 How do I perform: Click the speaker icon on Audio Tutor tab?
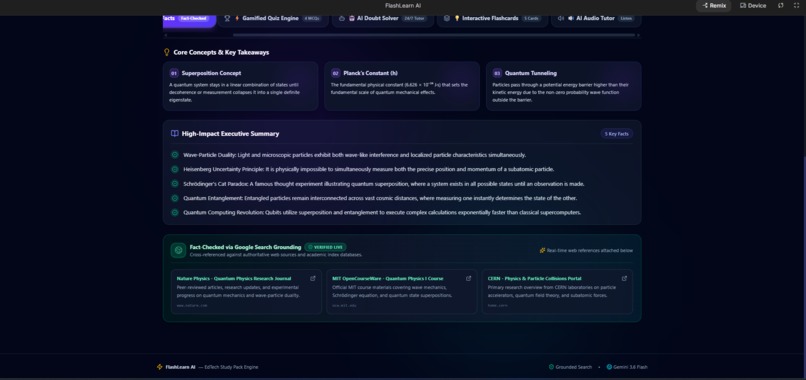(561, 19)
